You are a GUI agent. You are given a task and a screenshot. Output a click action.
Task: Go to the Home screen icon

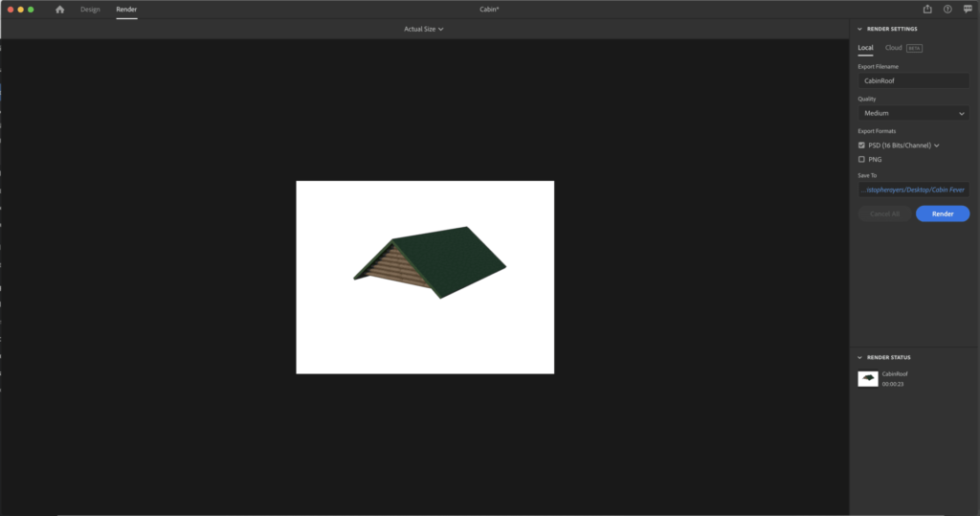pos(60,10)
